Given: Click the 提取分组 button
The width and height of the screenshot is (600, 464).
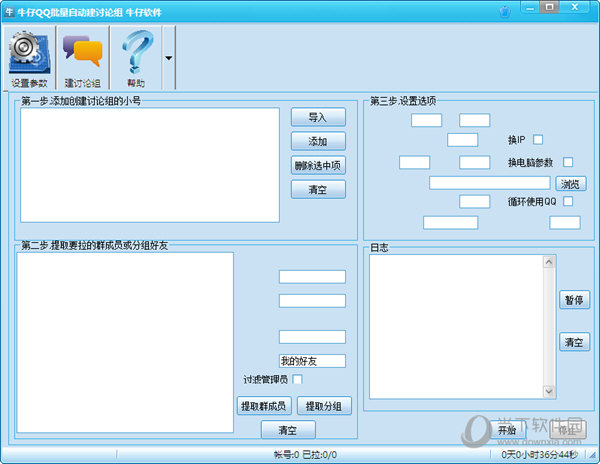Looking at the screenshot, I should [323, 406].
